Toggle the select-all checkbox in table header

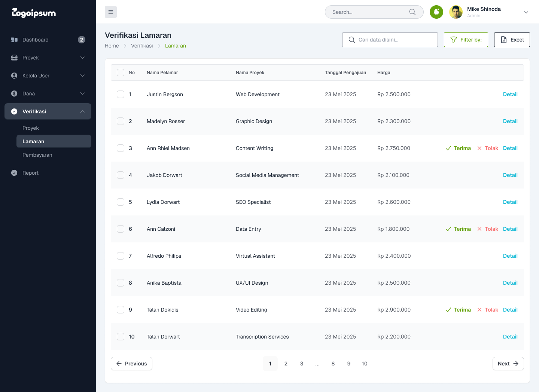pyautogui.click(x=121, y=73)
